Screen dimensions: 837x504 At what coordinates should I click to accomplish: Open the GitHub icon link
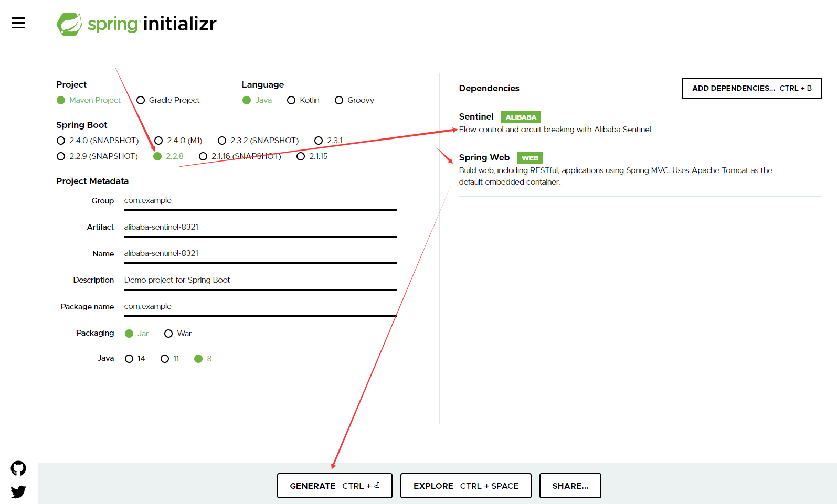18,468
